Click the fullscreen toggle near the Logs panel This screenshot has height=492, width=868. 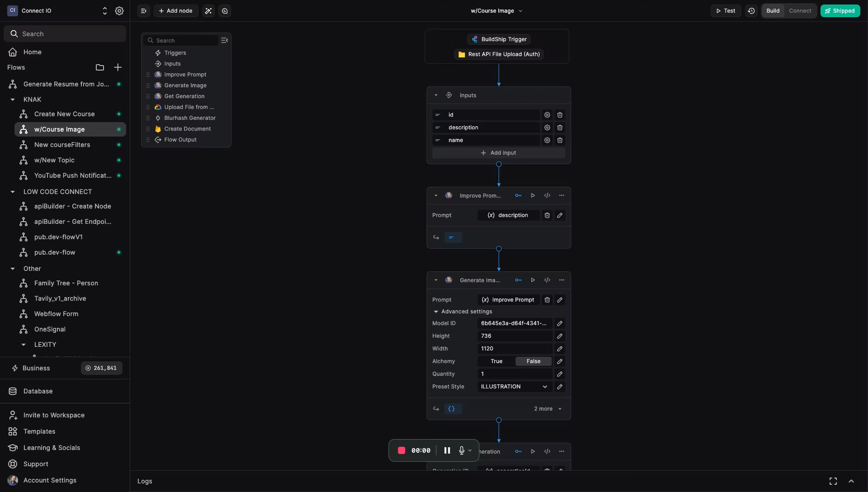(x=833, y=481)
